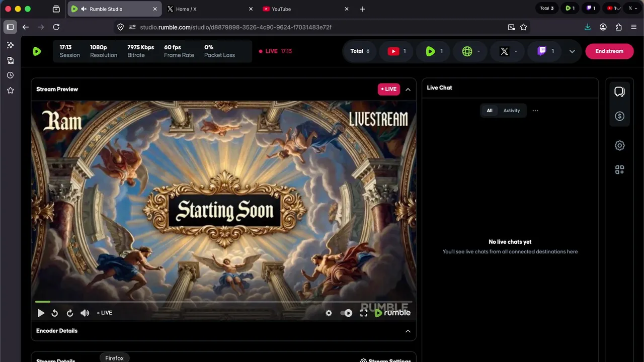Viewport: 644px width, 362px height.
Task: Click the Rumble logo in the player
Action: [392, 313]
